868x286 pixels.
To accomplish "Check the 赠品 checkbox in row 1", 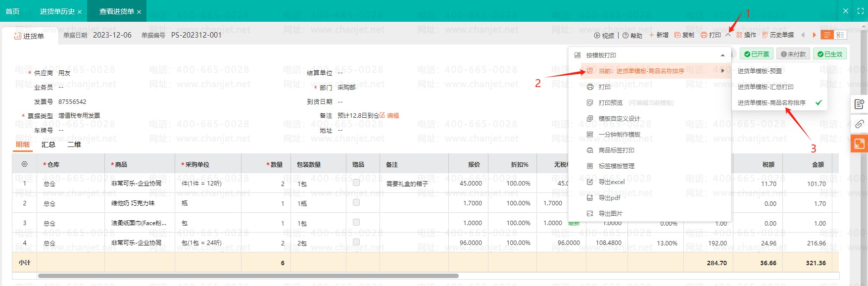I will (356, 183).
